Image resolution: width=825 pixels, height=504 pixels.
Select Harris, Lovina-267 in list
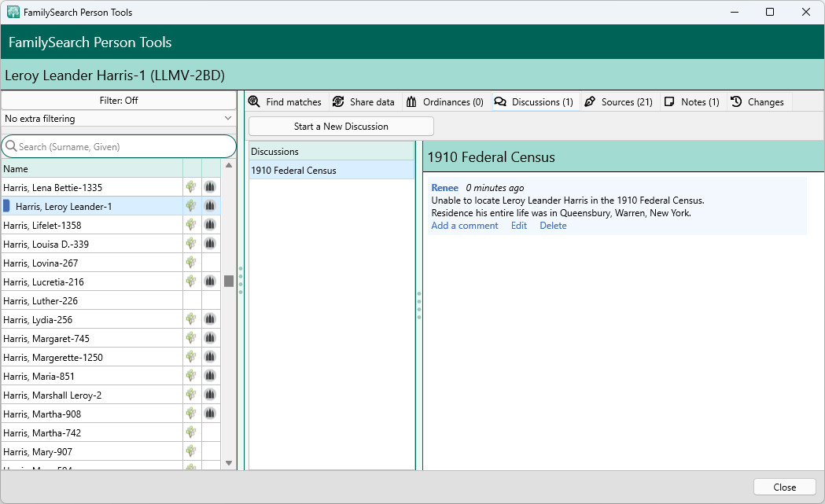(92, 263)
